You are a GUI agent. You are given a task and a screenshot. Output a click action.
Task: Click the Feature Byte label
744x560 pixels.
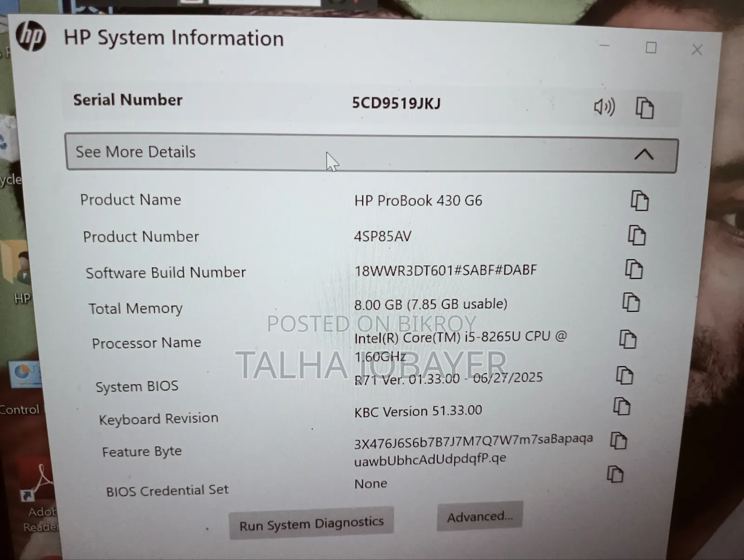[142, 452]
